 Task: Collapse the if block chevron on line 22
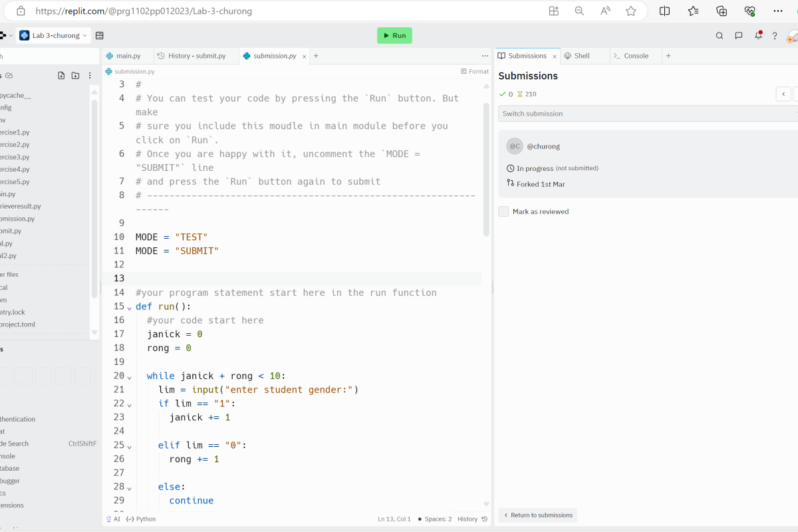(x=130, y=404)
